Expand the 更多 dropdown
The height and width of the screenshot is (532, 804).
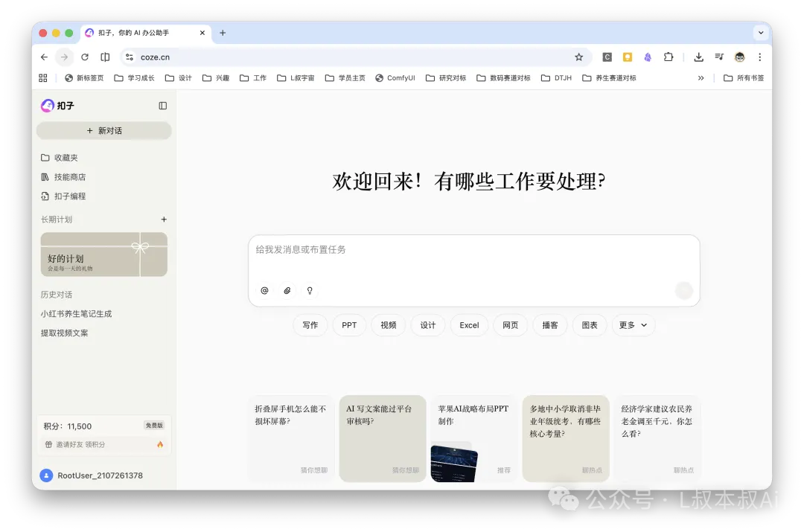point(633,325)
